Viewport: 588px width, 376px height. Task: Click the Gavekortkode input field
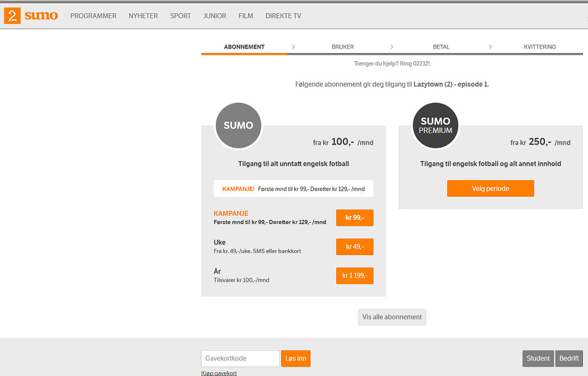point(240,358)
